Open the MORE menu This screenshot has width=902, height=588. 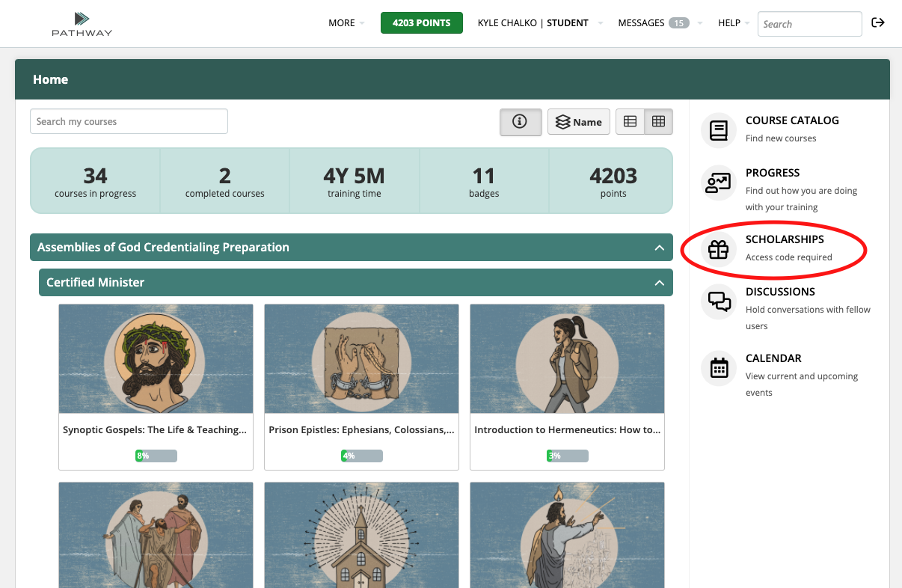tap(346, 23)
